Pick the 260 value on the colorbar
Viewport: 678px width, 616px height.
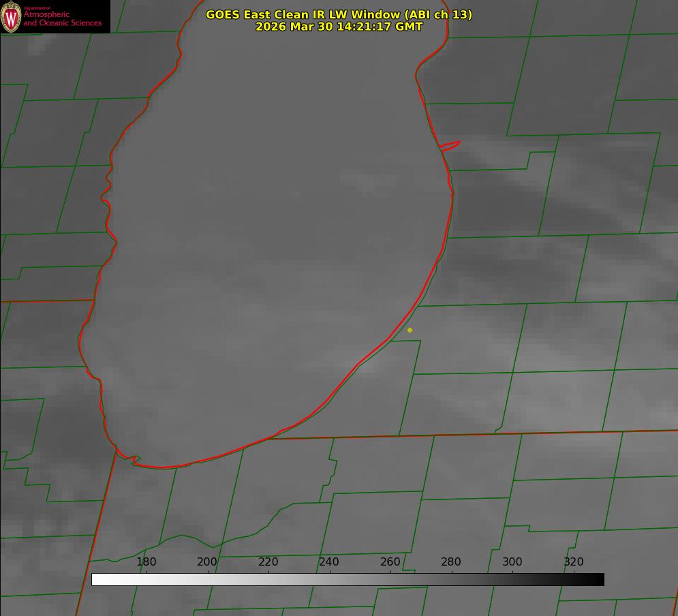click(390, 562)
